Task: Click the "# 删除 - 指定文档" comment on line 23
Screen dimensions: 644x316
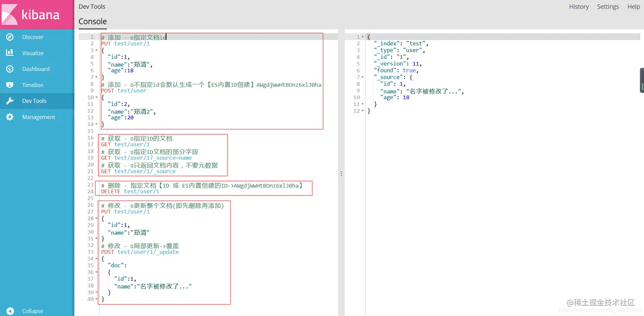Action: (x=202, y=185)
